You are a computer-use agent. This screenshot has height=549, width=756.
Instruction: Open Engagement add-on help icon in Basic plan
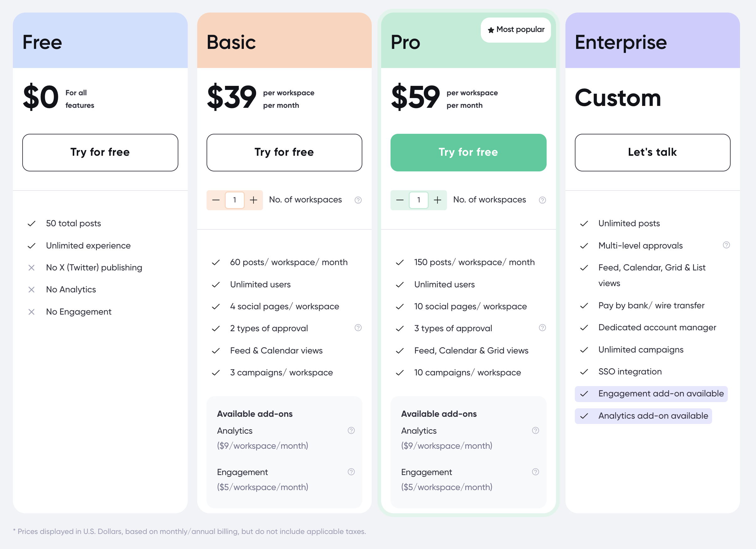click(351, 472)
